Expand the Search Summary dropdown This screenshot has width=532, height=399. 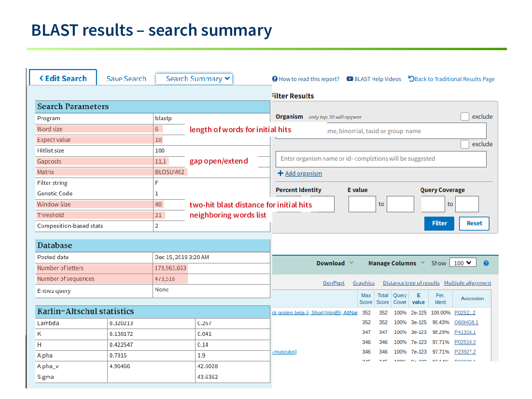194,79
